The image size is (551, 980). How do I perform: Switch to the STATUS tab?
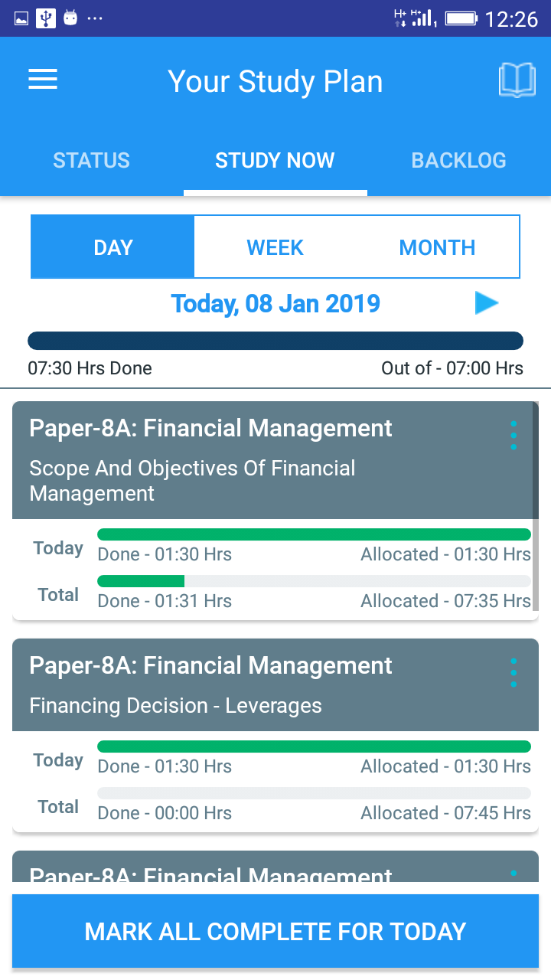[x=91, y=160]
